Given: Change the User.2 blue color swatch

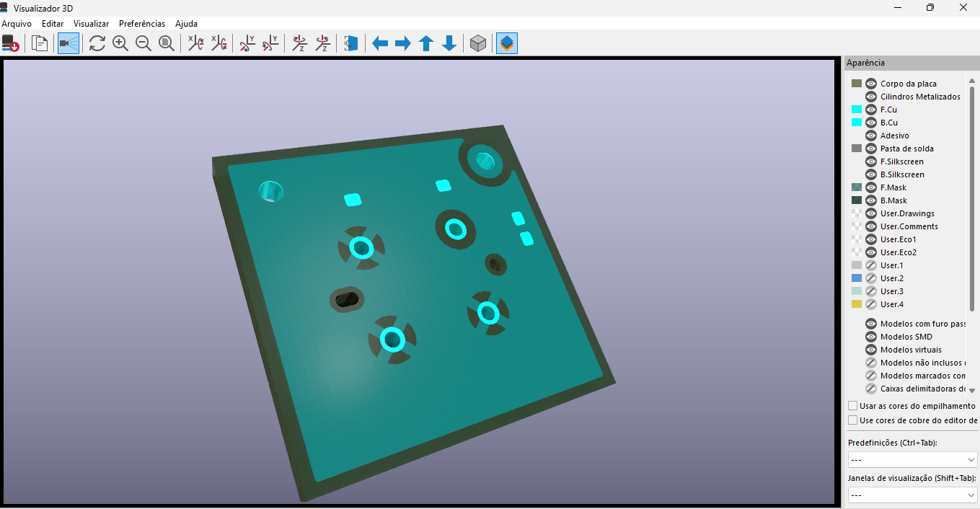Looking at the screenshot, I should click(857, 278).
